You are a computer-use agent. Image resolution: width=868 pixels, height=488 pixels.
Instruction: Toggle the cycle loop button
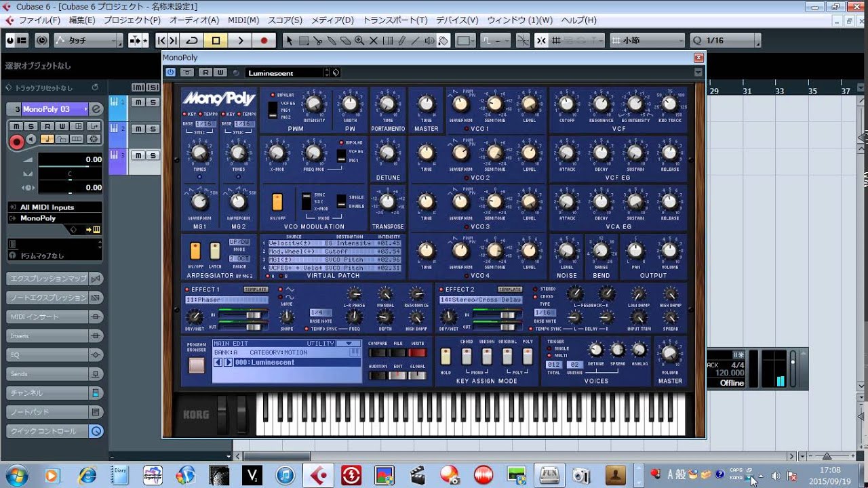[x=192, y=41]
